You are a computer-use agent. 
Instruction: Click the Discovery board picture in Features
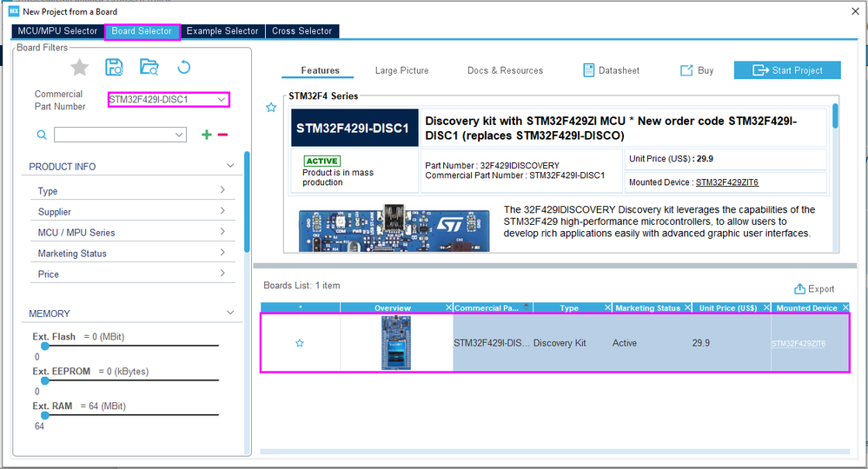pyautogui.click(x=394, y=228)
